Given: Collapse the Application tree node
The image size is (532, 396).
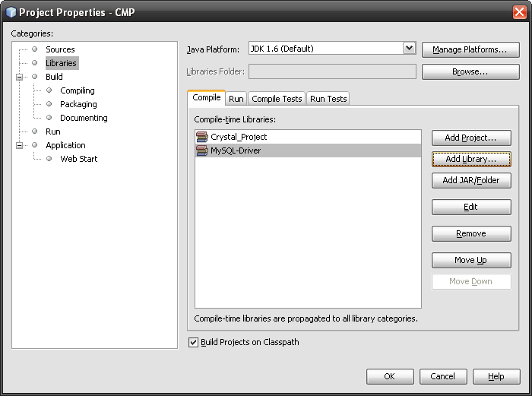Looking at the screenshot, I should click(19, 145).
